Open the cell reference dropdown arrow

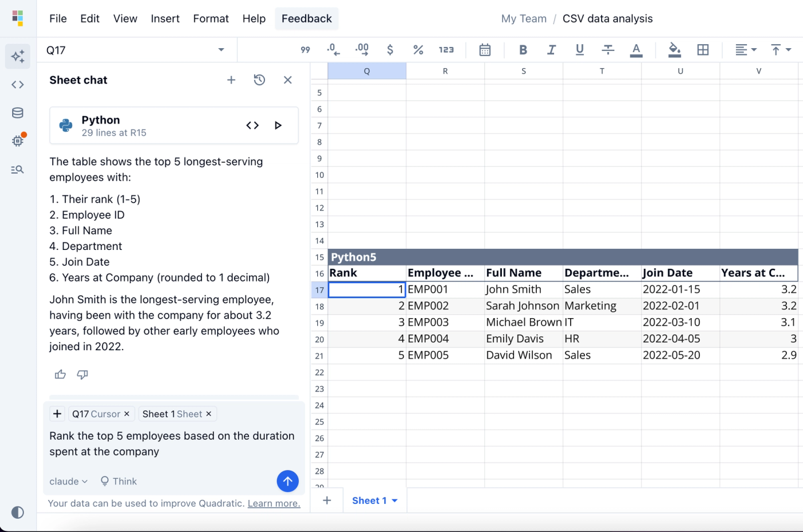(x=221, y=50)
